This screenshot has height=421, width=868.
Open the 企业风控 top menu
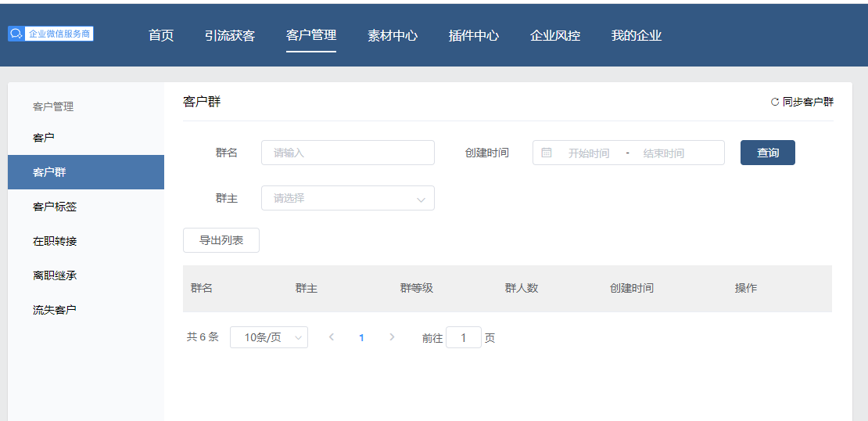[x=555, y=35]
